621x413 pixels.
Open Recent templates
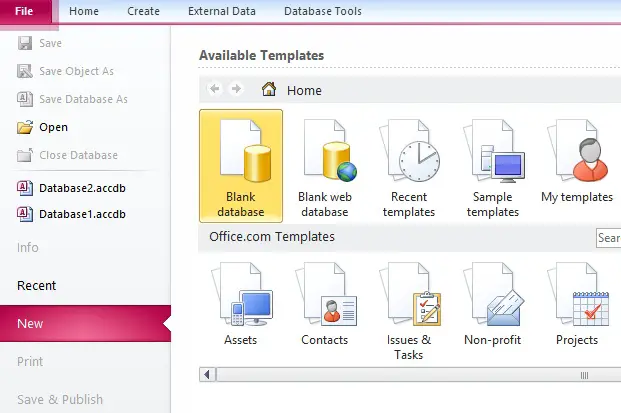pyautogui.click(x=409, y=168)
